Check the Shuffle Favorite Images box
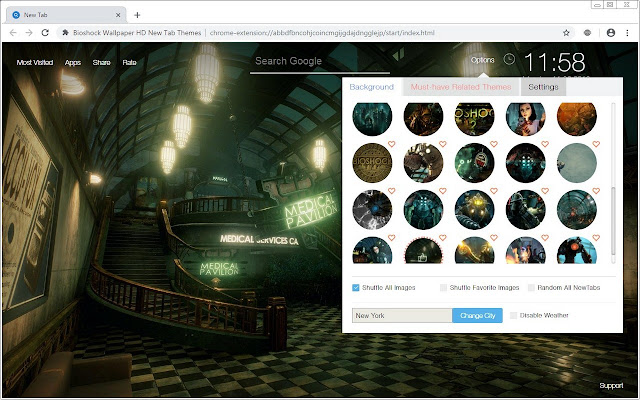Viewport: 640px width, 400px height. [x=443, y=288]
